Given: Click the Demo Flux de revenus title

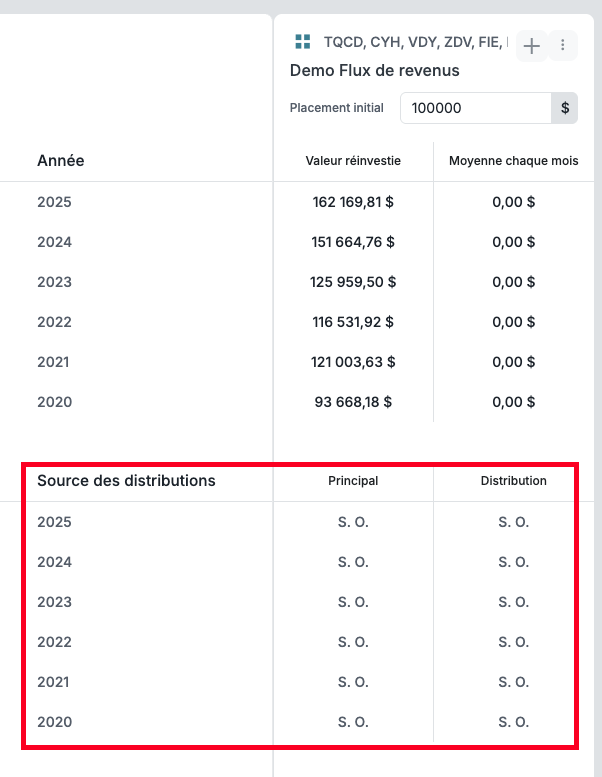Looking at the screenshot, I should click(x=375, y=70).
